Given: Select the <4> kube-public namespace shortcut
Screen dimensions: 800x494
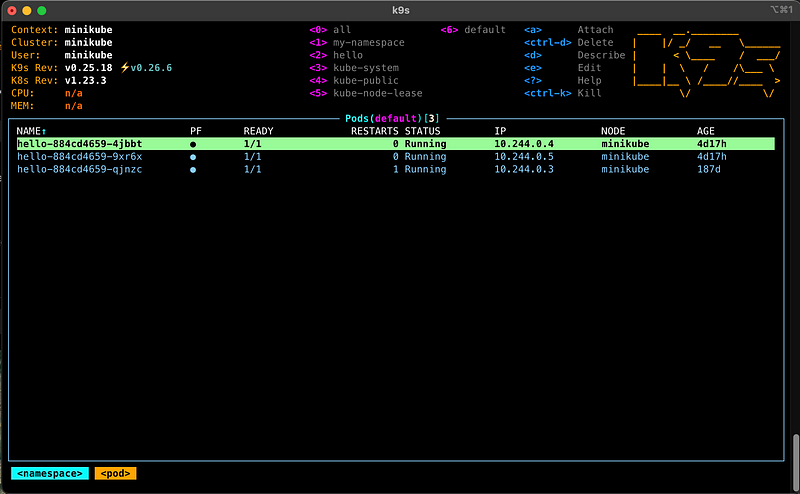Looking at the screenshot, I should 354,81.
